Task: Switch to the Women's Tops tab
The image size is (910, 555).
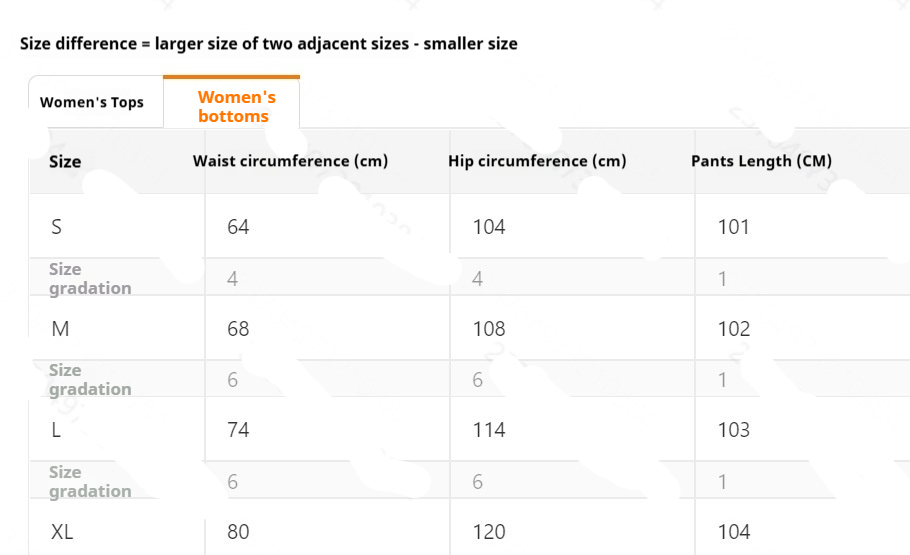Action: click(92, 102)
